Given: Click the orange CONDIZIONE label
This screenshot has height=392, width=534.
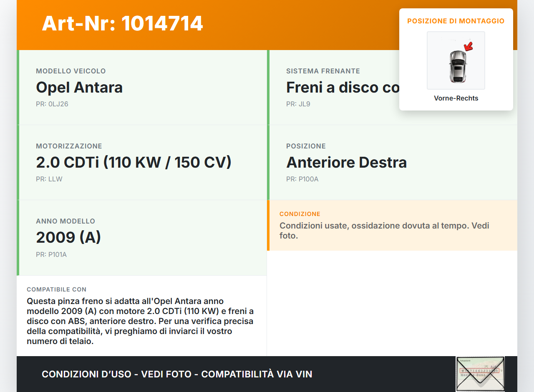Looking at the screenshot, I should point(300,214).
